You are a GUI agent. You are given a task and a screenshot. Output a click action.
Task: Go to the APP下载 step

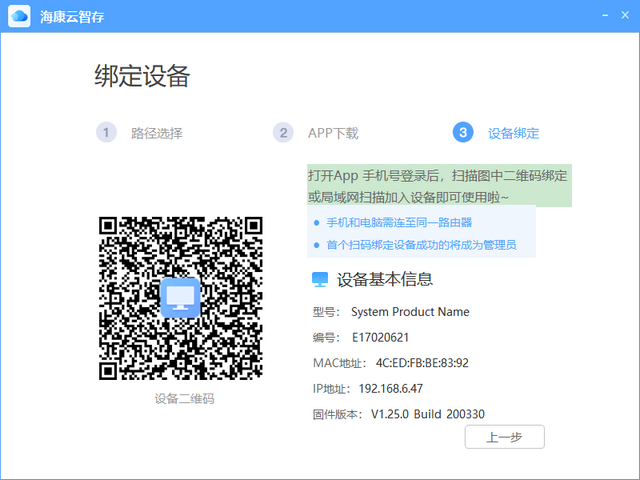click(333, 133)
